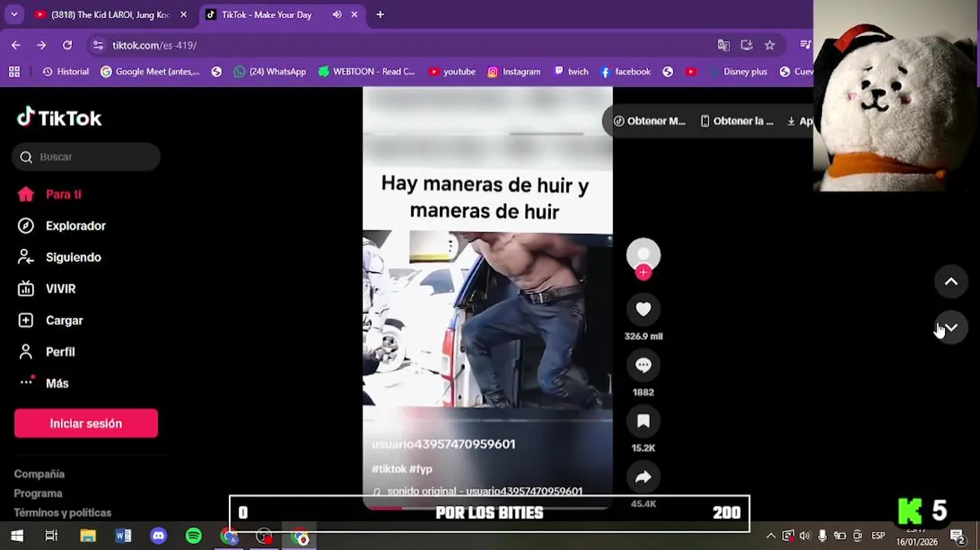Click the #fyp hashtag
980x550 pixels.
(421, 468)
